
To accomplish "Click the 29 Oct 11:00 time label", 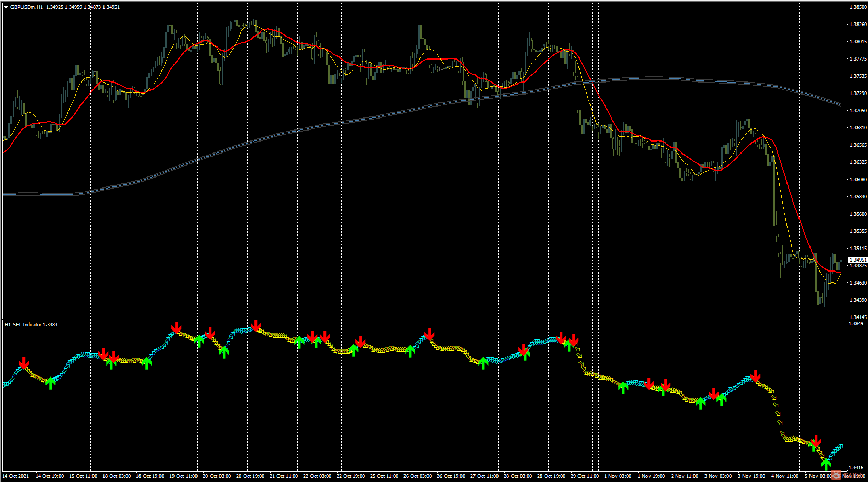I will 585,476.
